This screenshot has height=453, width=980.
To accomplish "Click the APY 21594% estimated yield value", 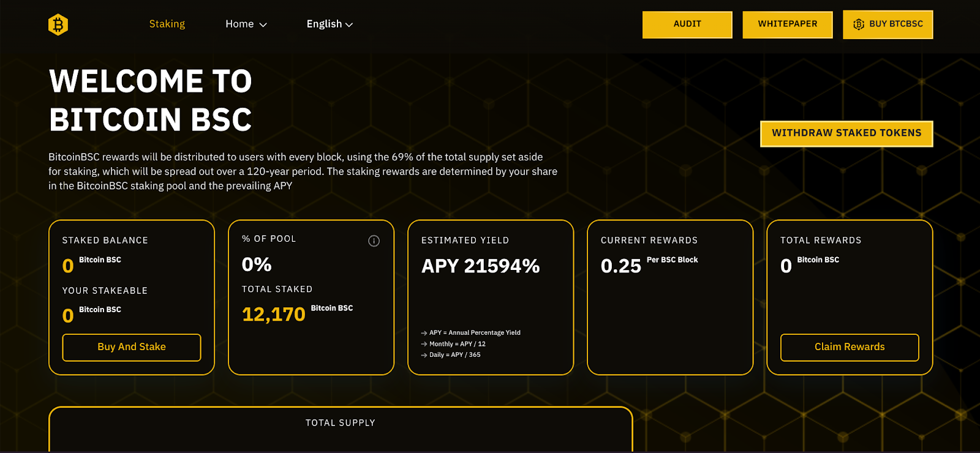I will (481, 266).
